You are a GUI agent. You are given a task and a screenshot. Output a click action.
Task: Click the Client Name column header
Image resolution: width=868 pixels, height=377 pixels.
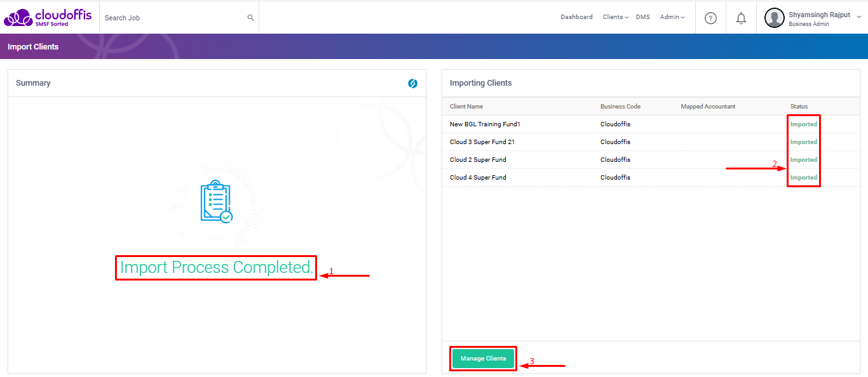click(466, 107)
